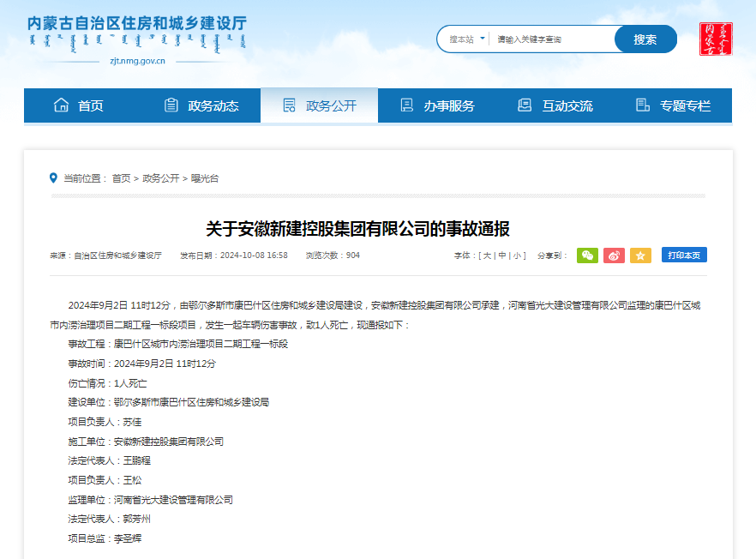This screenshot has width=756, height=559.
Task: Click the icon beside 专题专栏
Action: tap(643, 105)
